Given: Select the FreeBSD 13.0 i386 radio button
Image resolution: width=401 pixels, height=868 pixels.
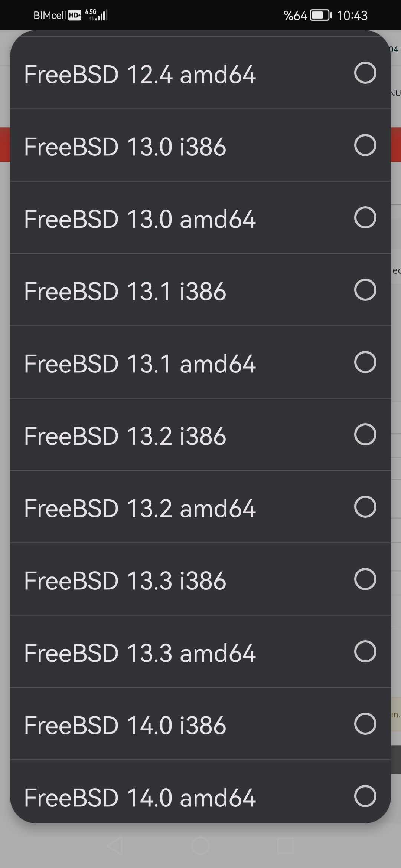Looking at the screenshot, I should click(365, 145).
